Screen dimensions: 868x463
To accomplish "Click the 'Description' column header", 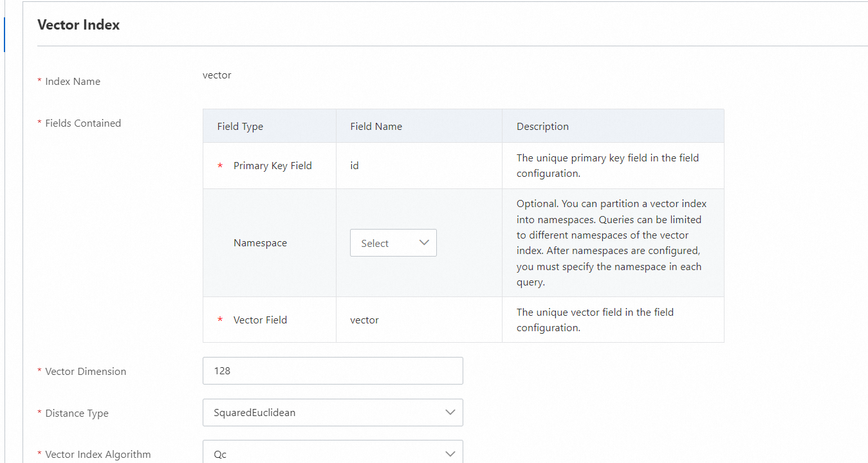I will pos(542,127).
